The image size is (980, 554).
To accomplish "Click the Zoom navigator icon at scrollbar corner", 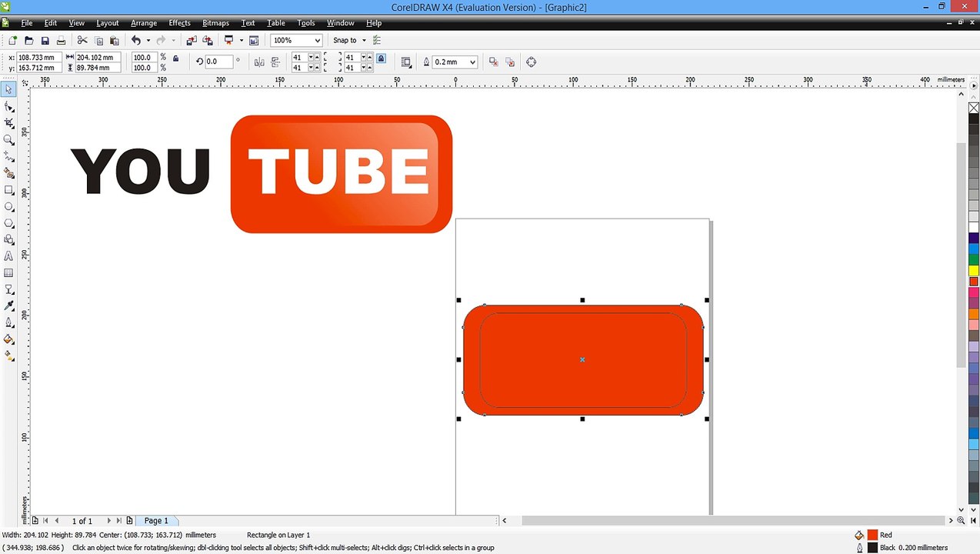I will point(962,521).
